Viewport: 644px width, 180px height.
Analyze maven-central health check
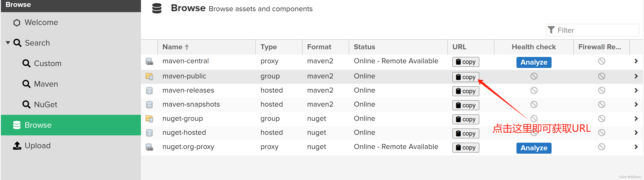[534, 62]
